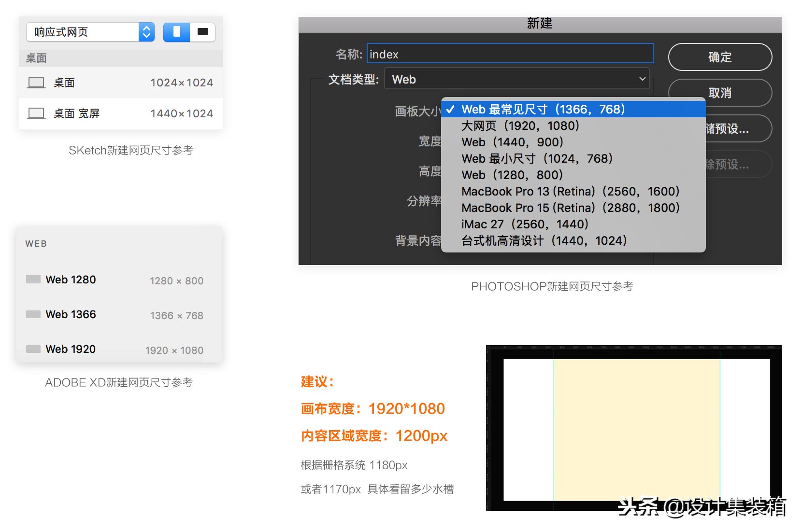Open the 响应式网页 preset dropdown
This screenshot has width=802, height=532.
point(90,32)
